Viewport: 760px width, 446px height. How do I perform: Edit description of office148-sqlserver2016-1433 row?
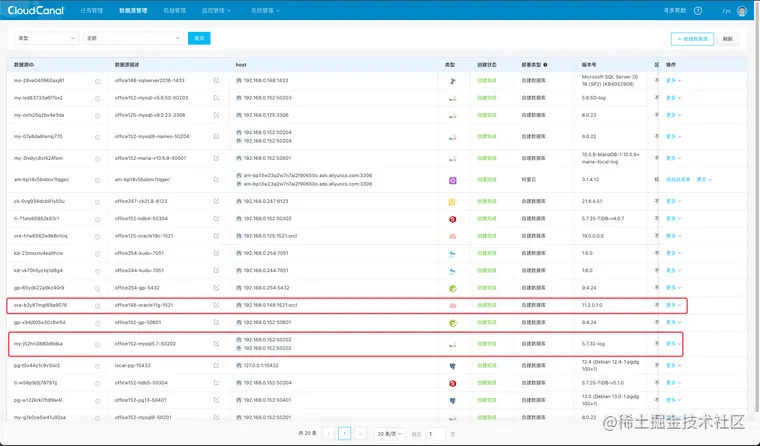(x=216, y=80)
